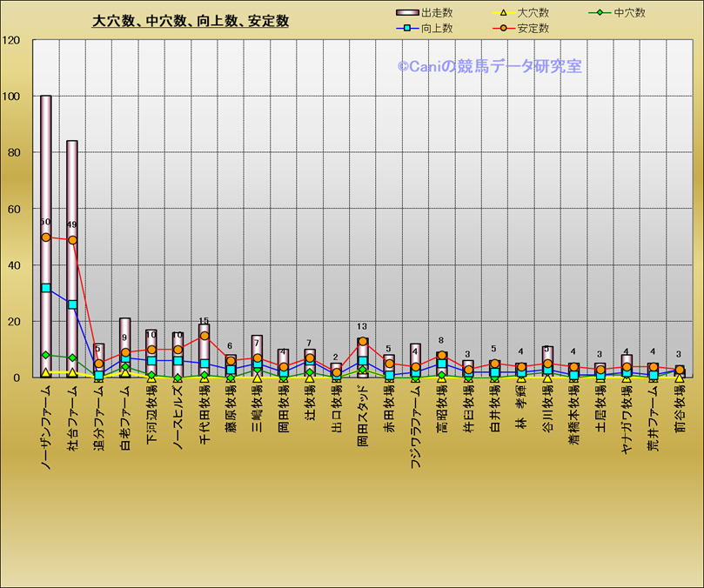Click the green diamond marker on ノーザンファーム bar
Viewport: 704px width, 588px height.
(46, 355)
